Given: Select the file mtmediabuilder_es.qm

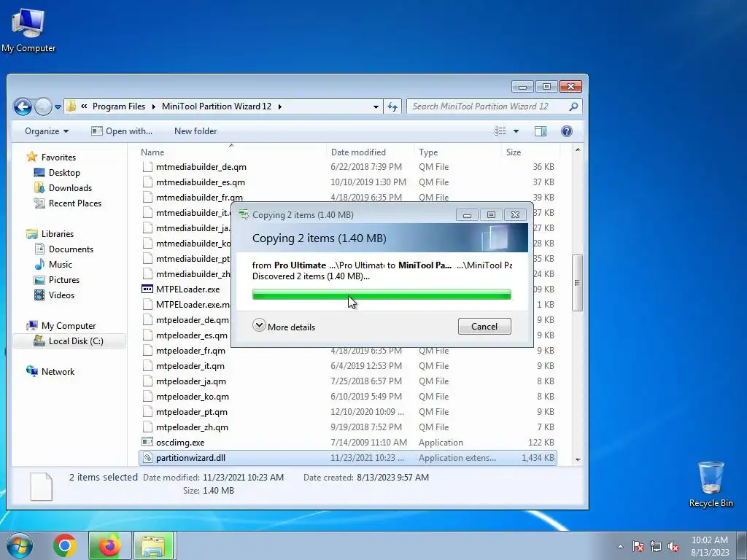Looking at the screenshot, I should pos(201,182).
